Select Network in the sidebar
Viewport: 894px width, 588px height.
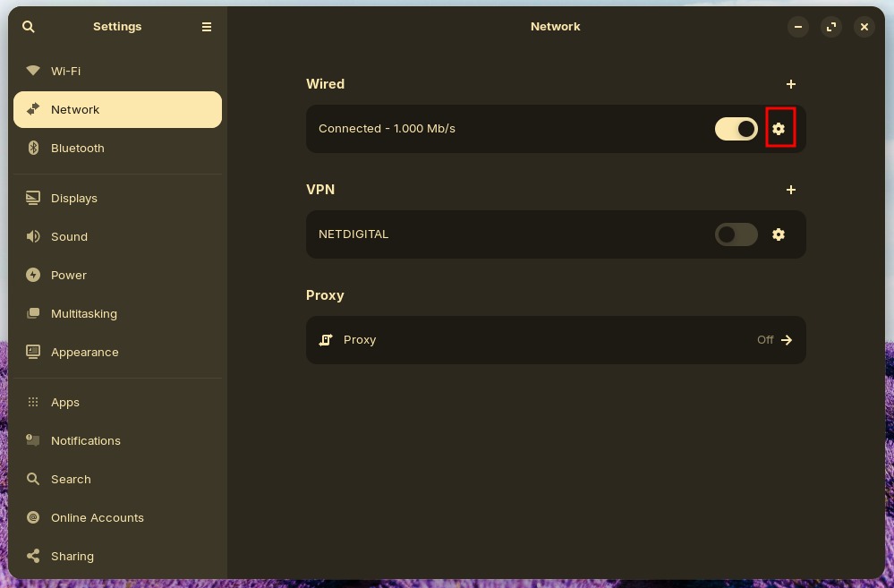[75, 109]
